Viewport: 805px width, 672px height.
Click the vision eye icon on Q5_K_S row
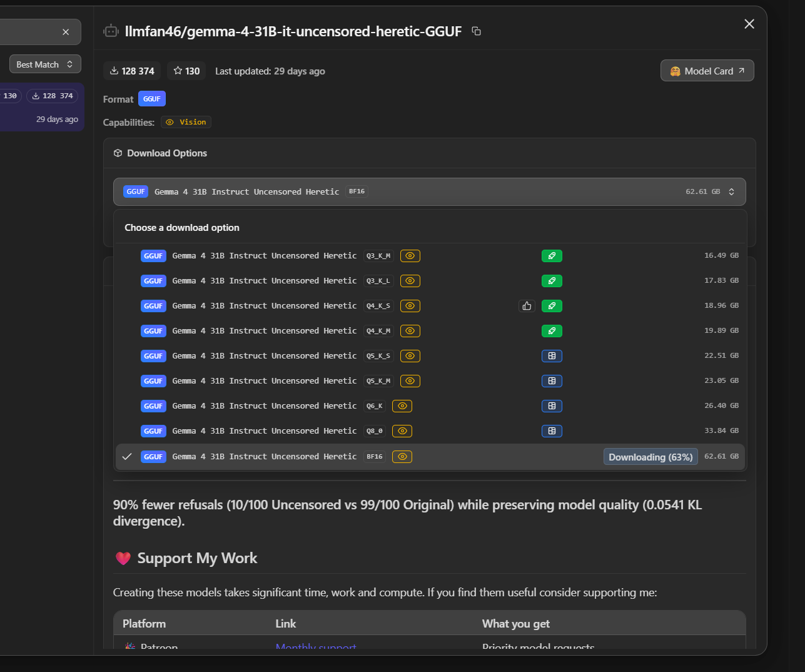coord(410,356)
